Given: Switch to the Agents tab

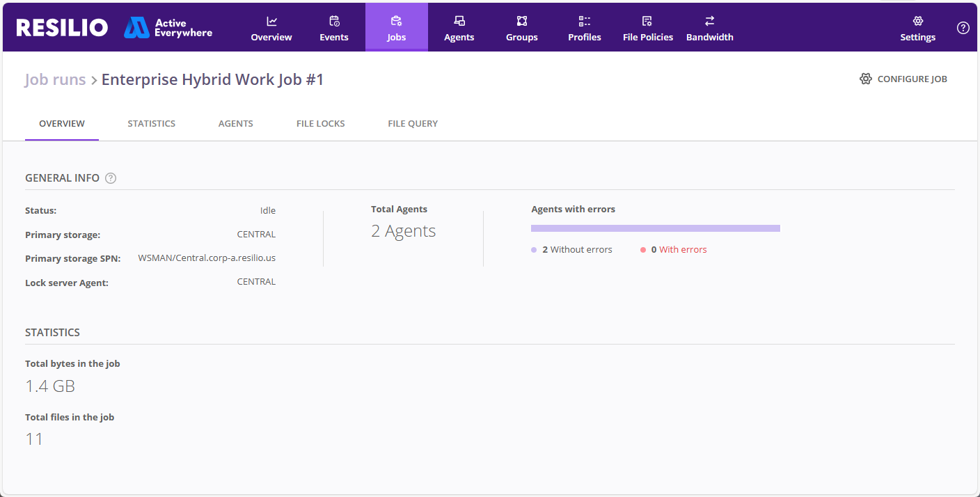Looking at the screenshot, I should pos(236,123).
